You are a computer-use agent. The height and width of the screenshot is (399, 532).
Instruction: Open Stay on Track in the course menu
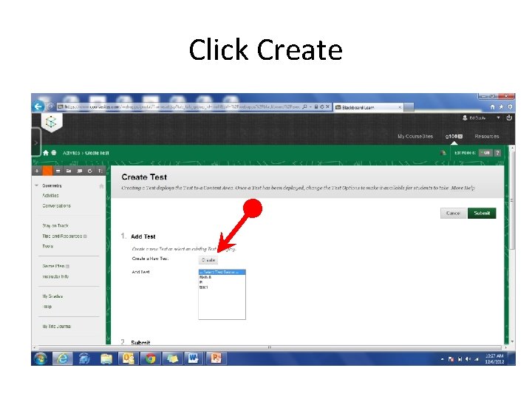[55, 225]
